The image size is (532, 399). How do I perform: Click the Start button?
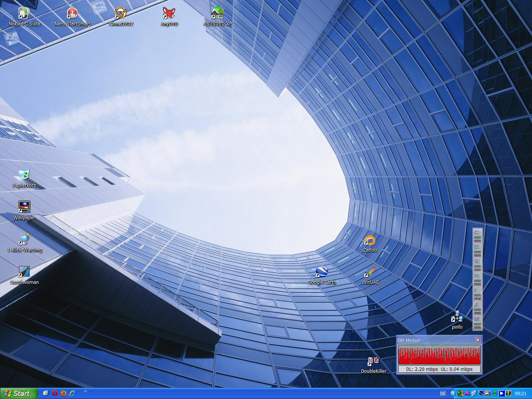point(19,393)
